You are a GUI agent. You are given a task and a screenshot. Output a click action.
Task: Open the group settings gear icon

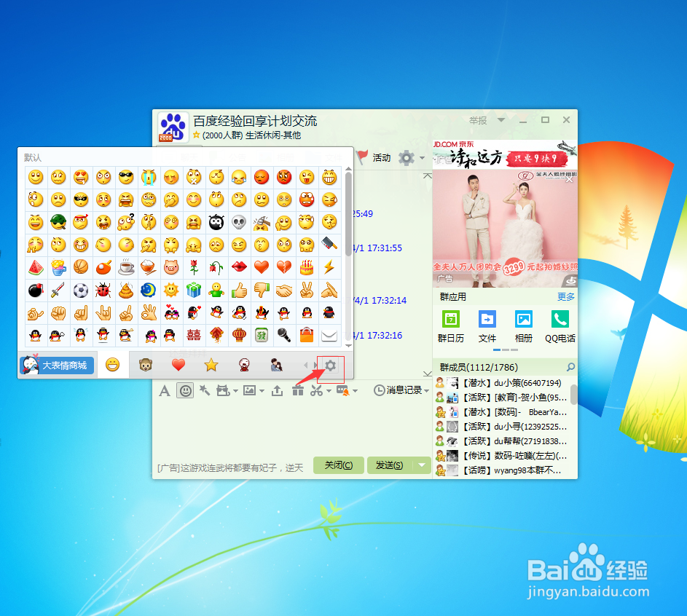pos(407,157)
